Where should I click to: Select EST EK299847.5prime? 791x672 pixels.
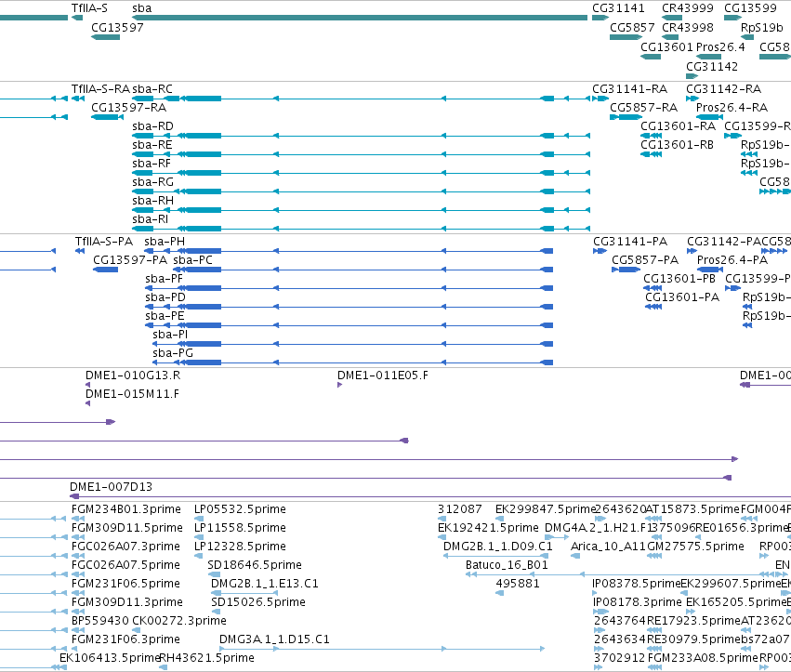point(546,509)
